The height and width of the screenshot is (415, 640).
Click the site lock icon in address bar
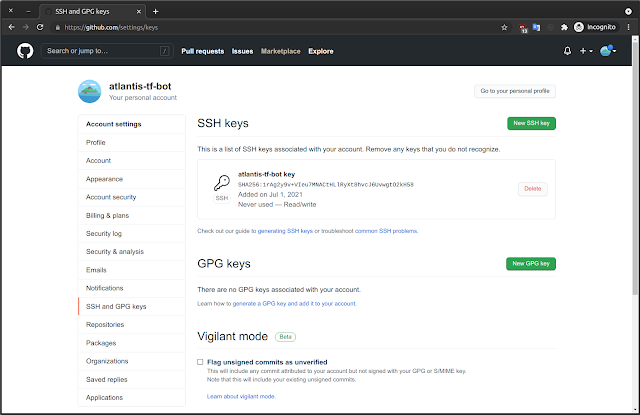click(x=58, y=27)
